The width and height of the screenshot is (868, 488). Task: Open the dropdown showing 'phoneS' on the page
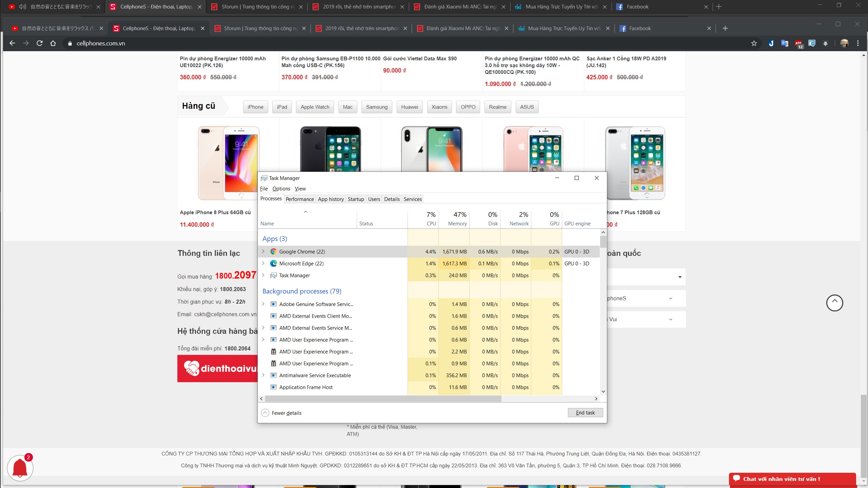point(646,298)
